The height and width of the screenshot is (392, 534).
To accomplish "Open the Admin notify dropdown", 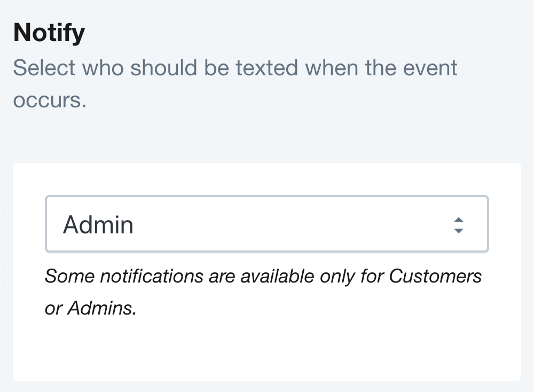I will tap(266, 224).
